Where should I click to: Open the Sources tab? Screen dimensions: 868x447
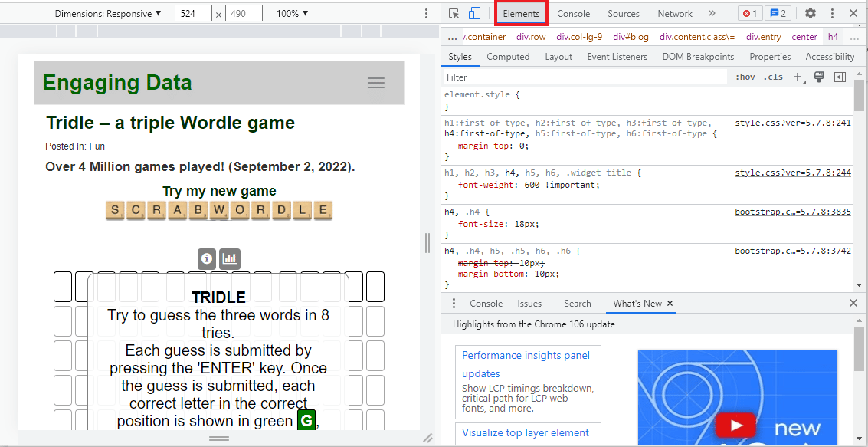coord(624,13)
